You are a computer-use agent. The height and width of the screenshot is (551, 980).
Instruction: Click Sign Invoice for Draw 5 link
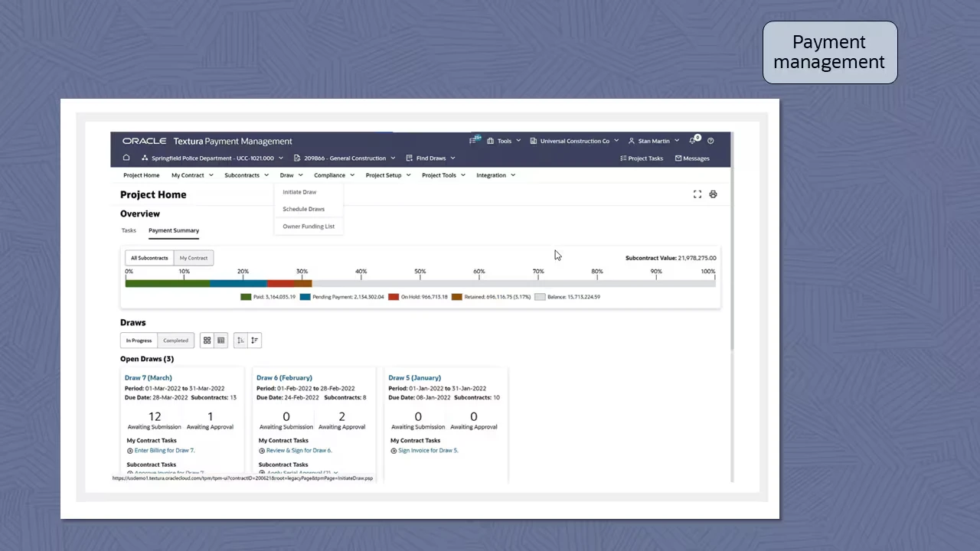click(428, 451)
